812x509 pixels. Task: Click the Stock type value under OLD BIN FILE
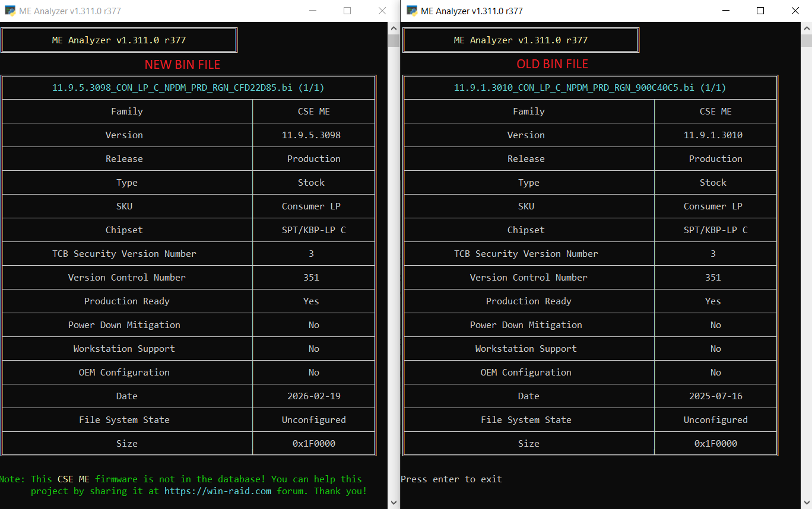pos(713,183)
